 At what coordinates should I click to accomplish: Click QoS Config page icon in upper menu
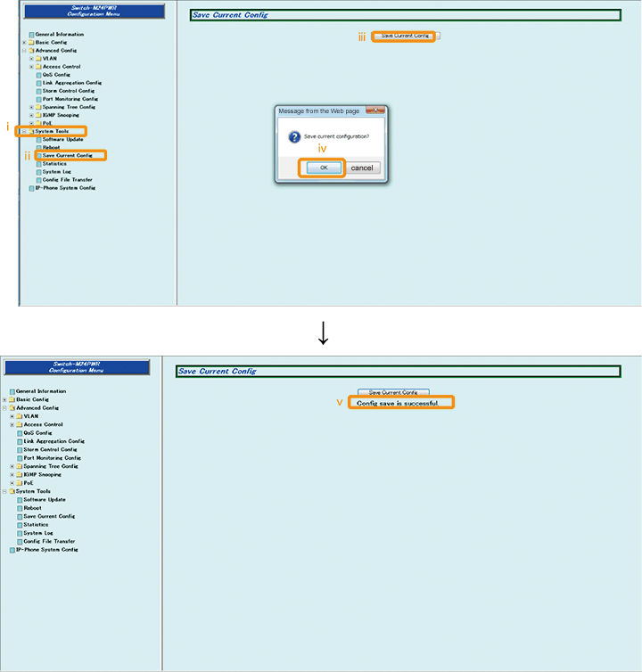click(x=38, y=75)
